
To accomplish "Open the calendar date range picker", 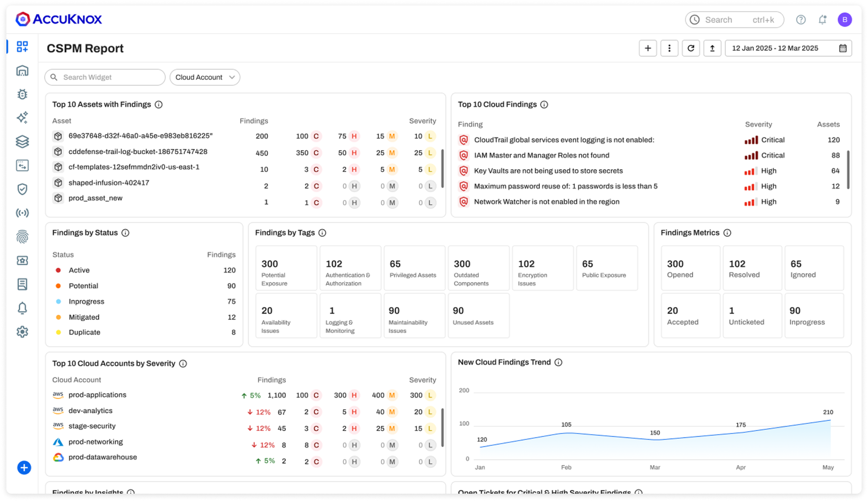I will coord(843,48).
